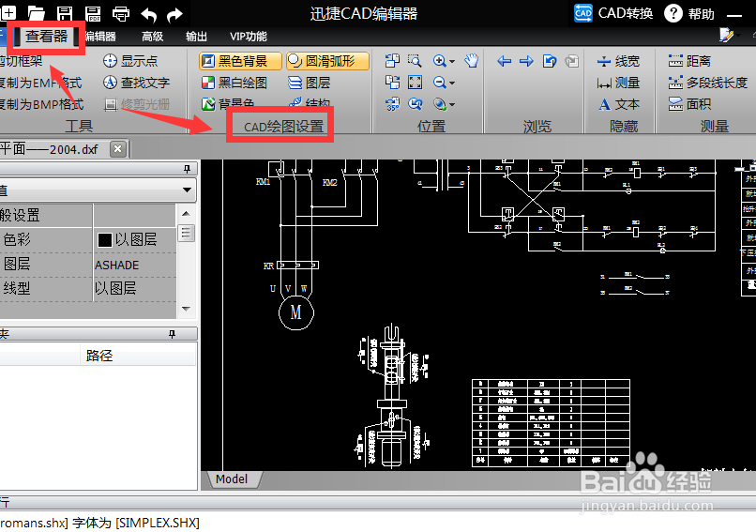Go to previous view with left arrow
Image resolution: width=756 pixels, height=532 pixels.
pos(505,61)
